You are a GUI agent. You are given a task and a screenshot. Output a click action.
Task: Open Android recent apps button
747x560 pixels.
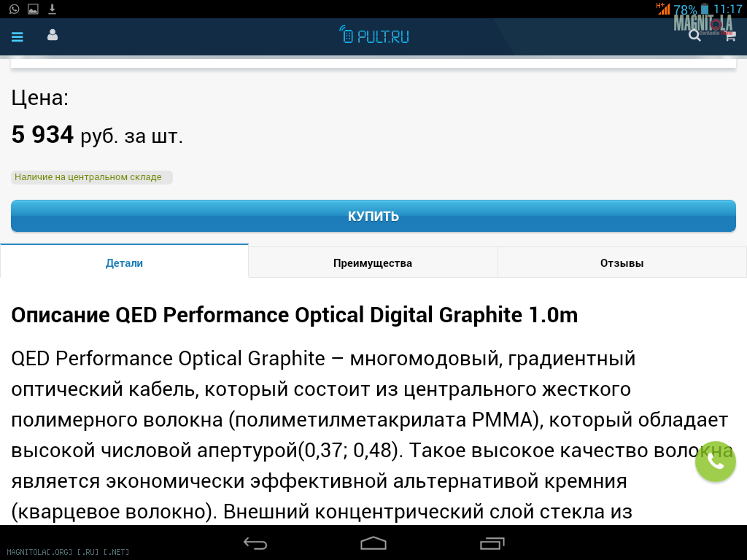pos(492,543)
